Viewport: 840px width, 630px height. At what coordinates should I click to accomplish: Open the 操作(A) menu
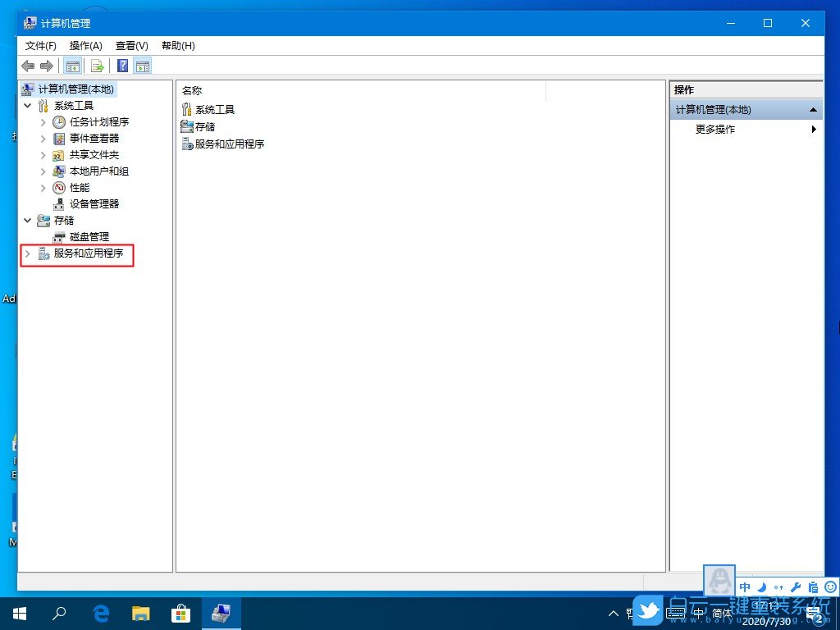86,46
